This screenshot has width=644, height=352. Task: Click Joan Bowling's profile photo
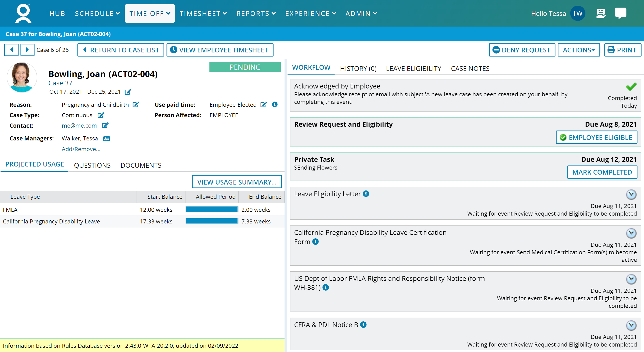point(22,78)
